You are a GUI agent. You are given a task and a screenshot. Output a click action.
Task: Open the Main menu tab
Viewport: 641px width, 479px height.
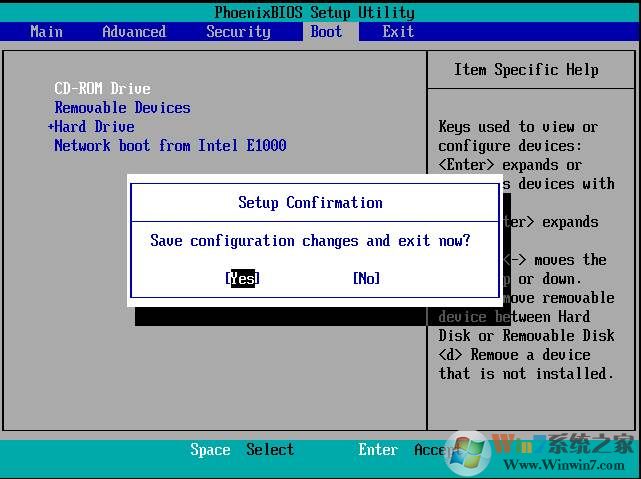[x=46, y=31]
